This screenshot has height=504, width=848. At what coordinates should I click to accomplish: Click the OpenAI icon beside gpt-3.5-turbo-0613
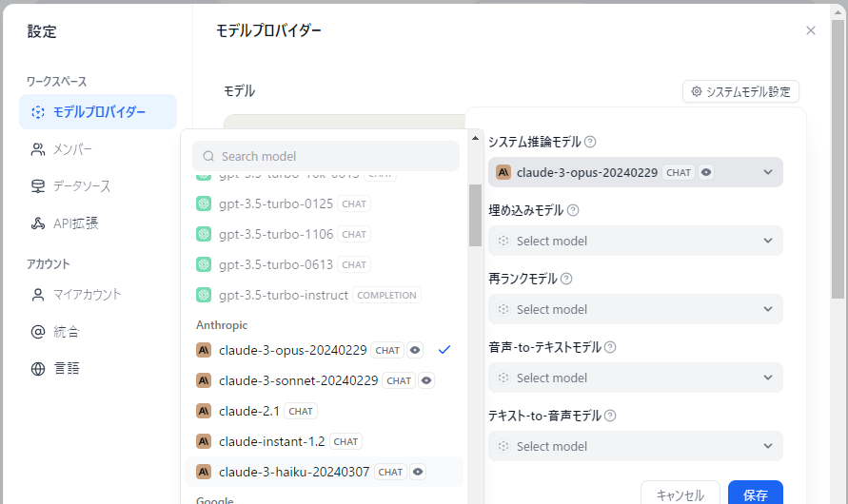[204, 264]
